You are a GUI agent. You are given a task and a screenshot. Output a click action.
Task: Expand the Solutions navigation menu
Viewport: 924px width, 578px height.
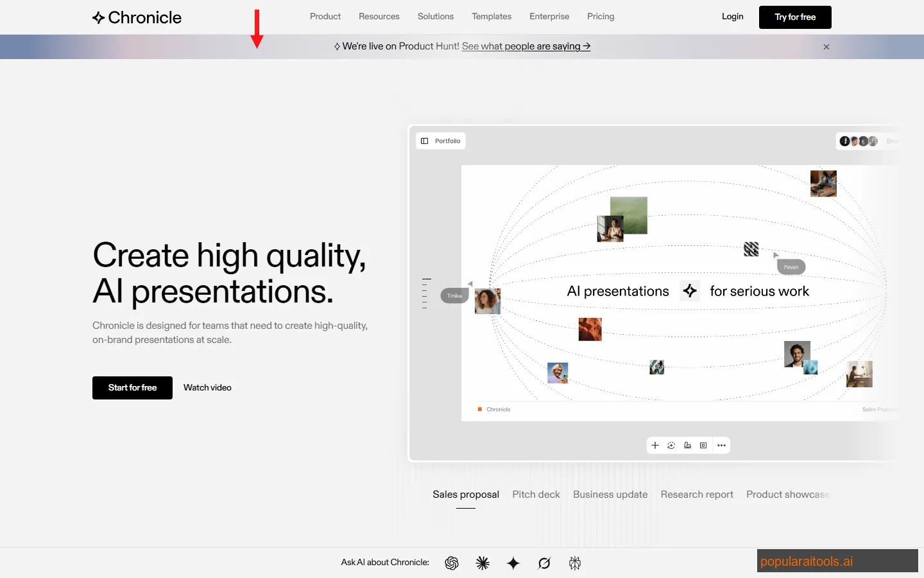point(435,16)
